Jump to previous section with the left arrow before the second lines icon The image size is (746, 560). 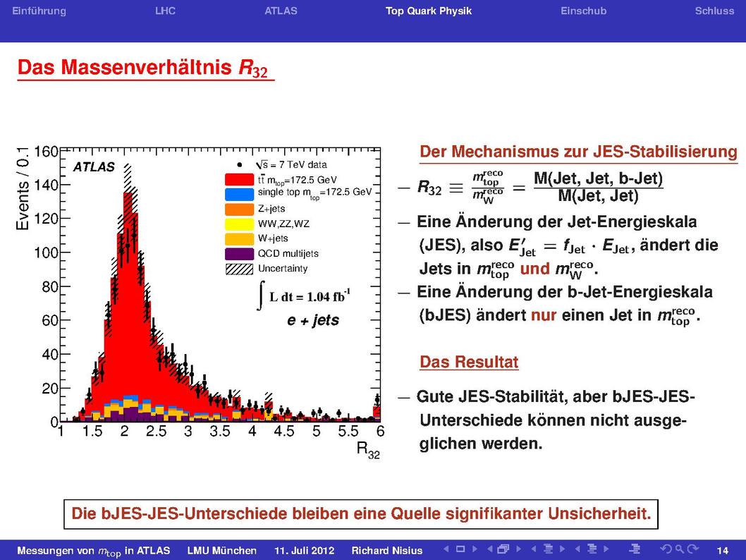point(577,549)
